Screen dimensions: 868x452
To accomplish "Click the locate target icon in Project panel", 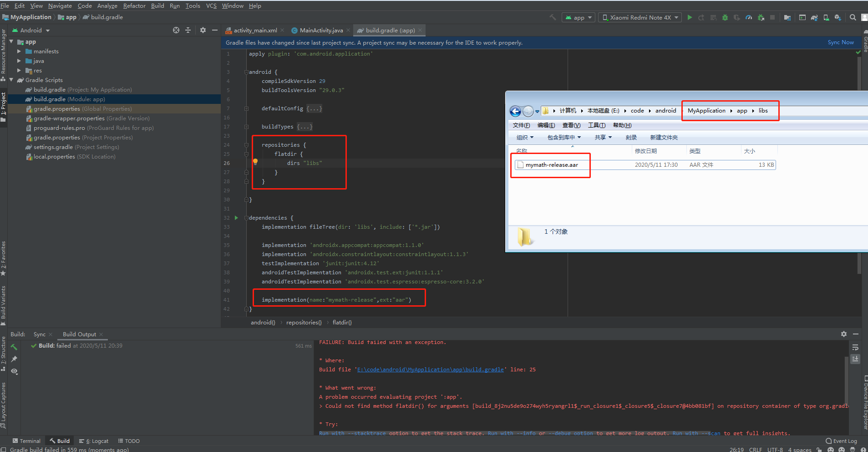I will point(176,30).
